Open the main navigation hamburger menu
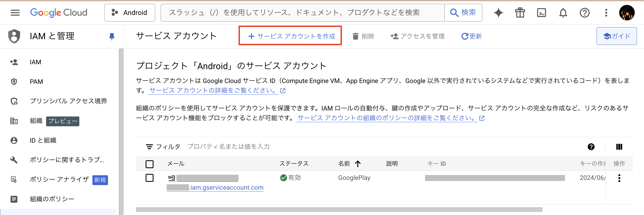 [15, 13]
